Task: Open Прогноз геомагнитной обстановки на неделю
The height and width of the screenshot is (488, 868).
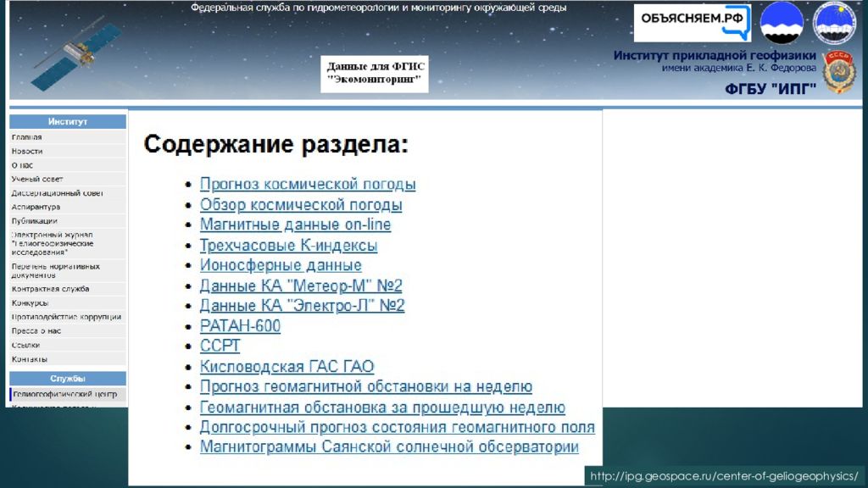Action: point(366,386)
